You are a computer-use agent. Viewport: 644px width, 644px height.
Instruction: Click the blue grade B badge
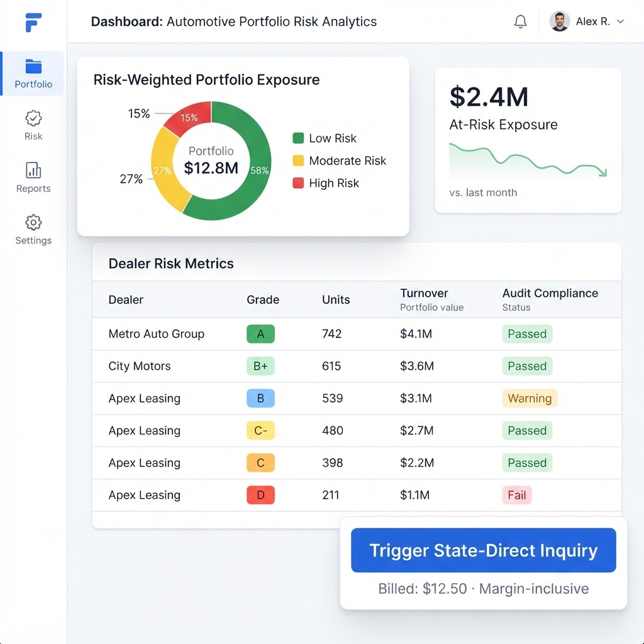click(260, 398)
